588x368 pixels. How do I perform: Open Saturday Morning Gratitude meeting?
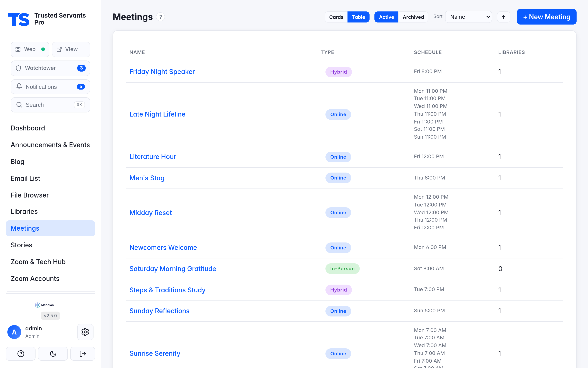[x=173, y=269]
